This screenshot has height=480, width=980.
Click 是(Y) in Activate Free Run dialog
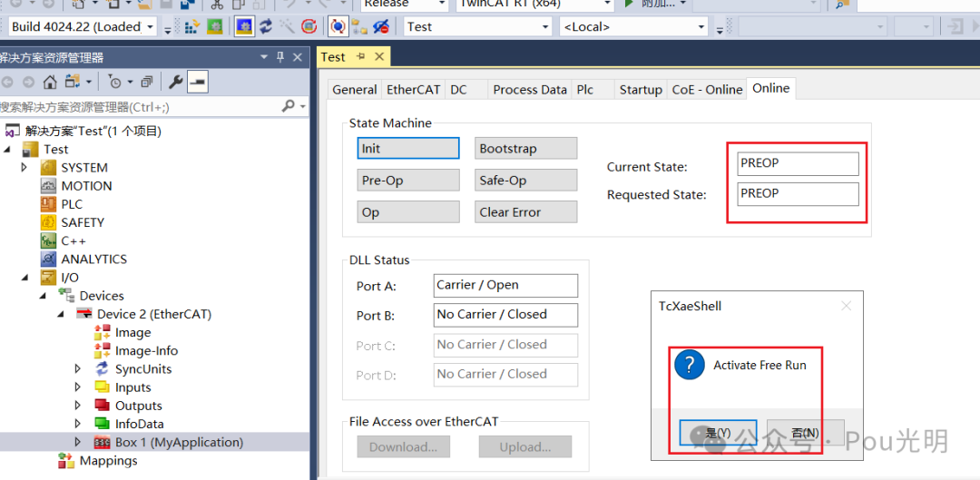click(x=718, y=433)
